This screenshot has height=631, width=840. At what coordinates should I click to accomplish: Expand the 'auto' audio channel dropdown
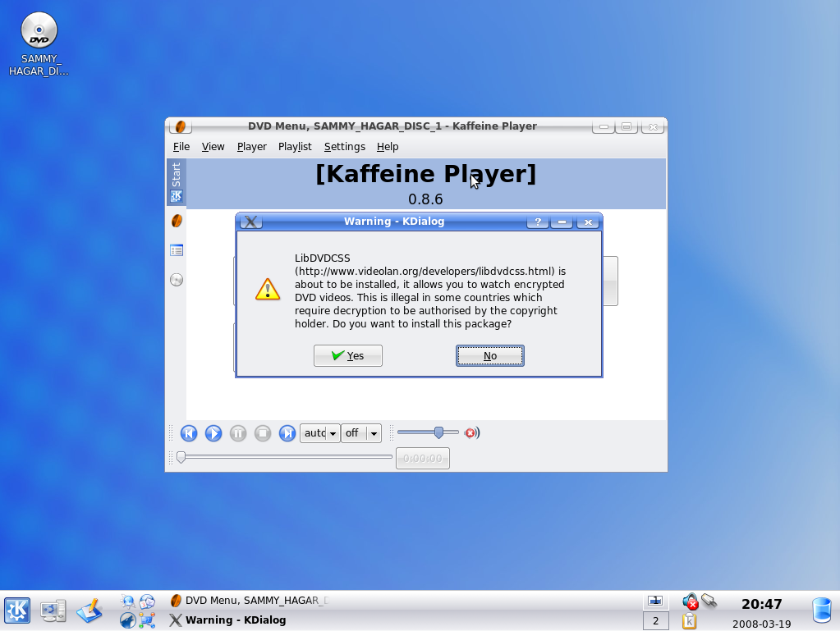point(333,433)
